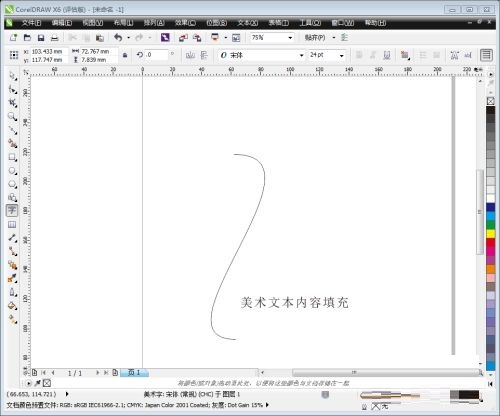This screenshot has height=416, width=500.
Task: Click the Paste icon
Action: (99, 38)
